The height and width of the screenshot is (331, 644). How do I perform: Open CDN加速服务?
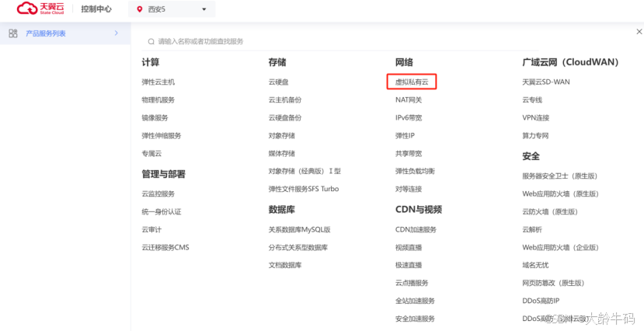[x=416, y=229]
